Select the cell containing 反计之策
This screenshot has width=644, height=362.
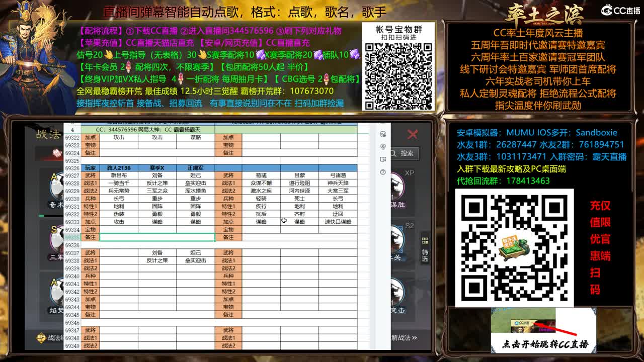[157, 183]
